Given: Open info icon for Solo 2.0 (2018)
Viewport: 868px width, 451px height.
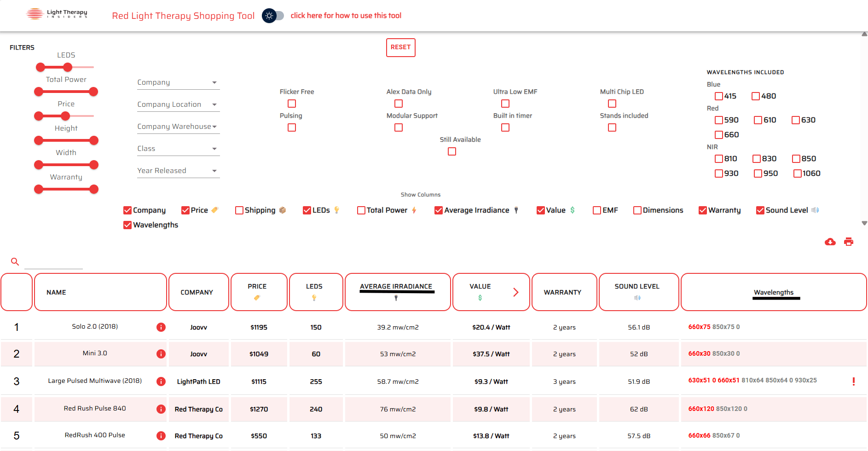Looking at the screenshot, I should point(161,327).
